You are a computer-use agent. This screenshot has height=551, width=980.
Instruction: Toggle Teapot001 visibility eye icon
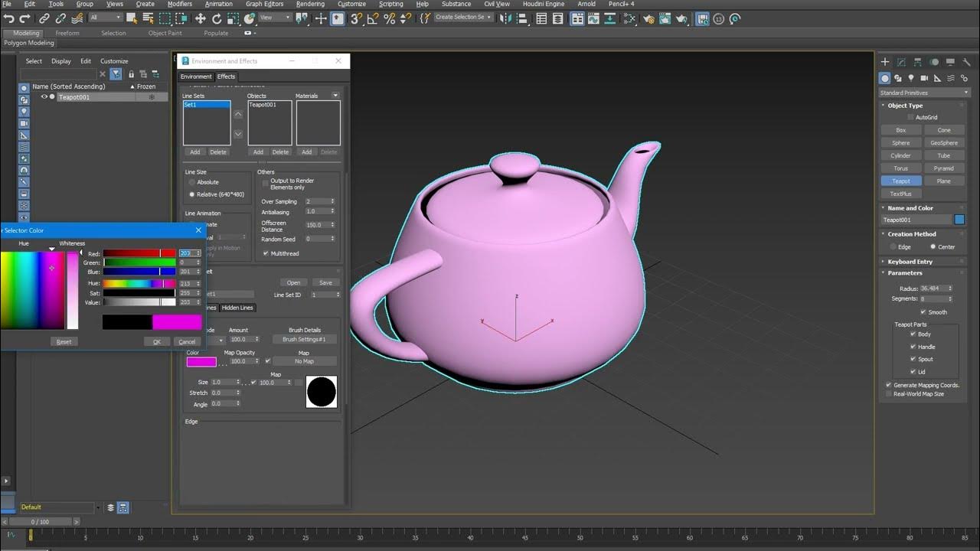44,97
